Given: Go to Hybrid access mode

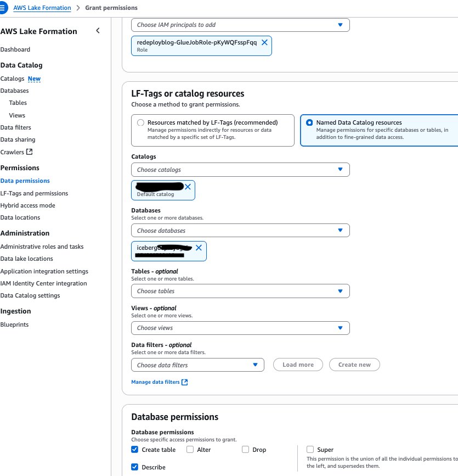Looking at the screenshot, I should pyautogui.click(x=28, y=205).
